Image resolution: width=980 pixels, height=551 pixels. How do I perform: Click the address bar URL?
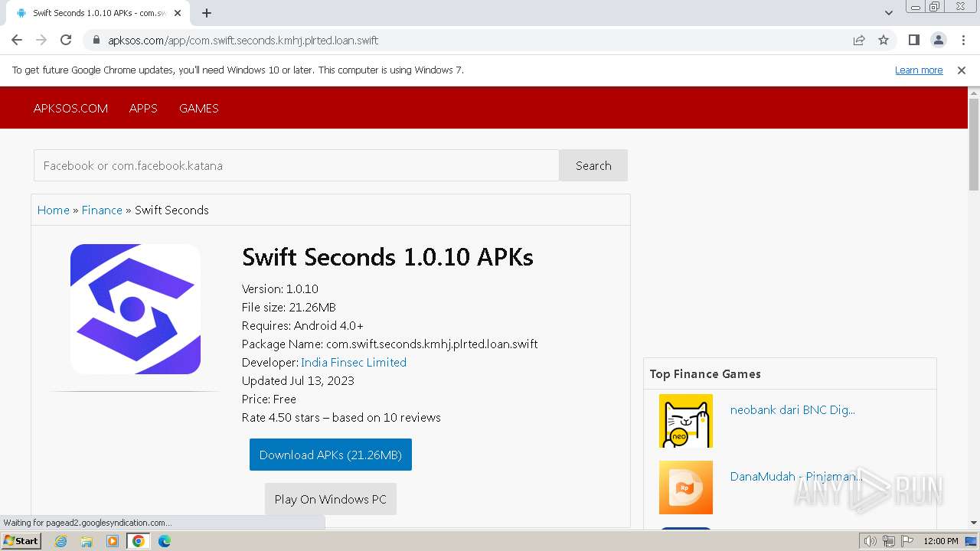[x=243, y=40]
